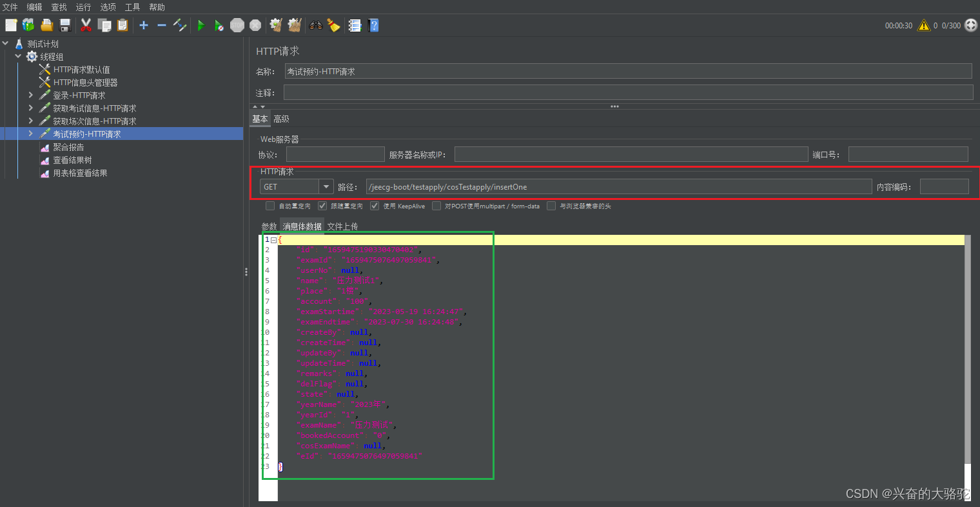
Task: Click the Paste clipboard icon
Action: coord(122,25)
